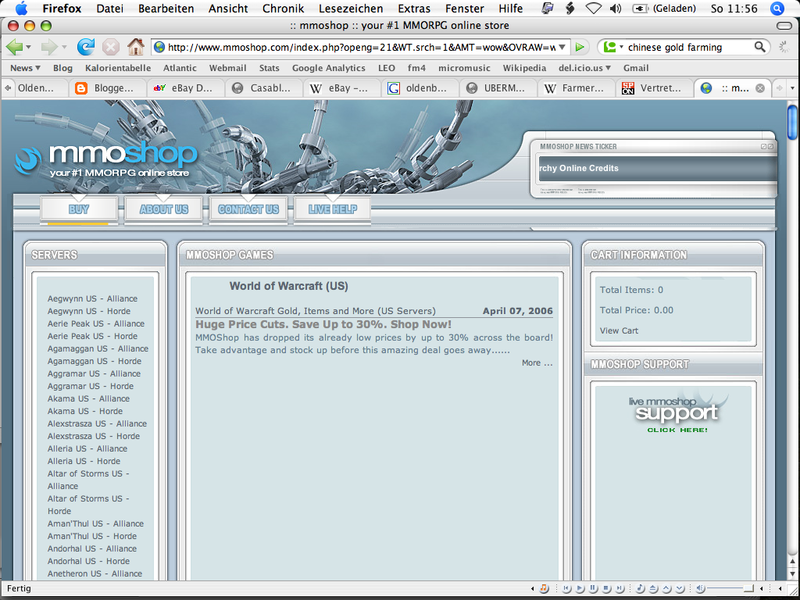This screenshot has height=600, width=800.
Task: Stop playback in status bar player
Action: [x=607, y=589]
